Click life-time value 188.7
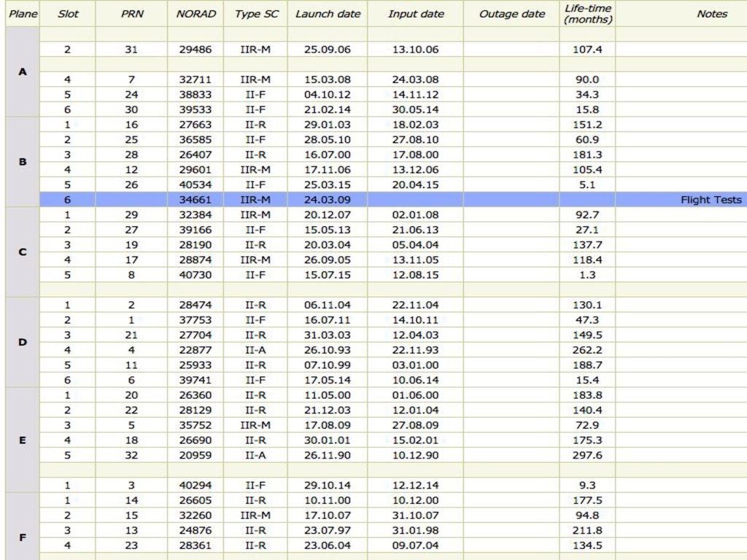This screenshot has width=747, height=560. [x=587, y=365]
